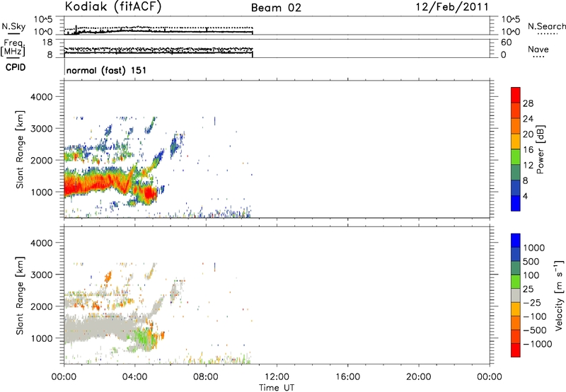Select the "Freq. [MHz]" axis label

(x=13, y=48)
